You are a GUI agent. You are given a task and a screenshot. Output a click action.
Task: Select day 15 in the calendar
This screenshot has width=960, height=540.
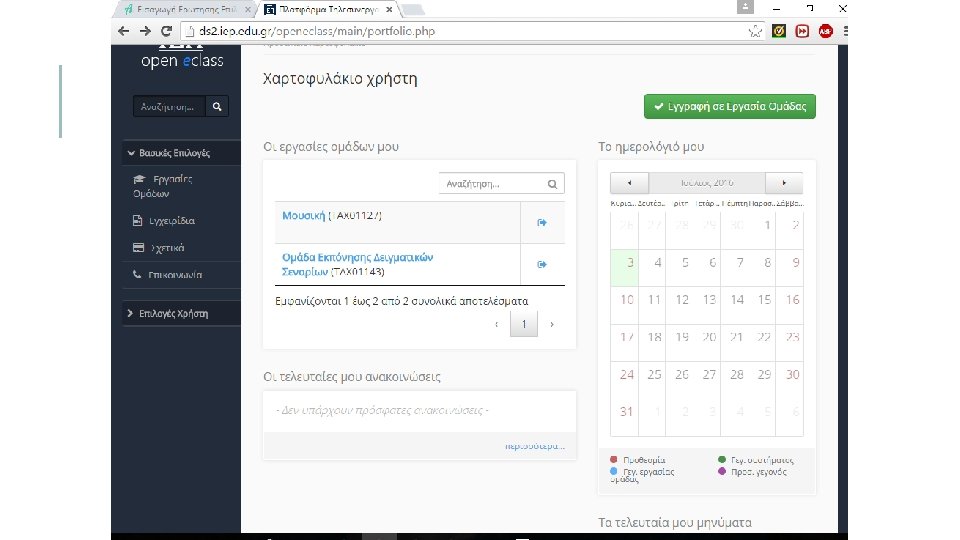764,300
